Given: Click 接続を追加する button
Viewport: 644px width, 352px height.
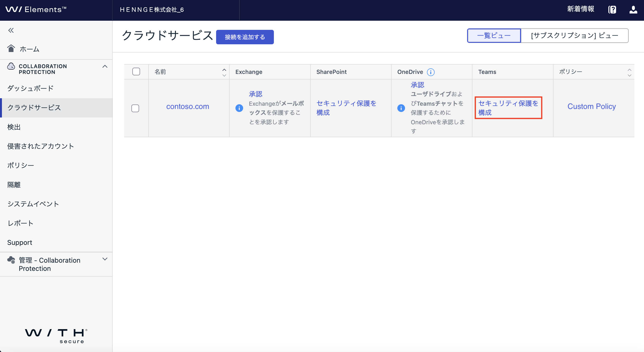Looking at the screenshot, I should click(245, 37).
